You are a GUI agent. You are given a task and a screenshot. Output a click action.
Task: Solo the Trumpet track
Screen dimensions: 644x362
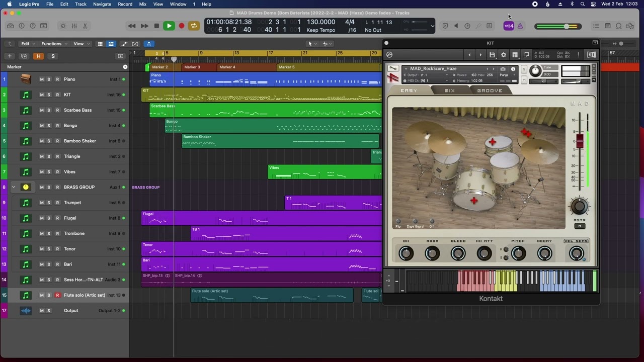[49, 203]
